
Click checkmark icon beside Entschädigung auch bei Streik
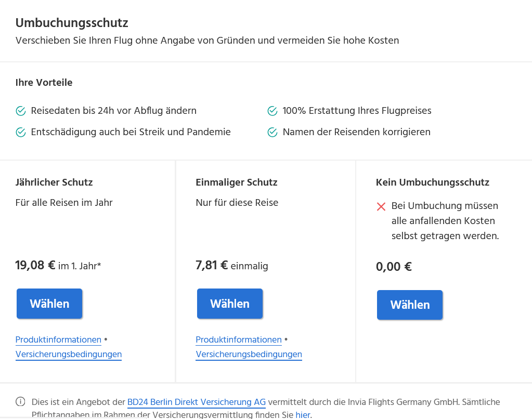tap(21, 133)
